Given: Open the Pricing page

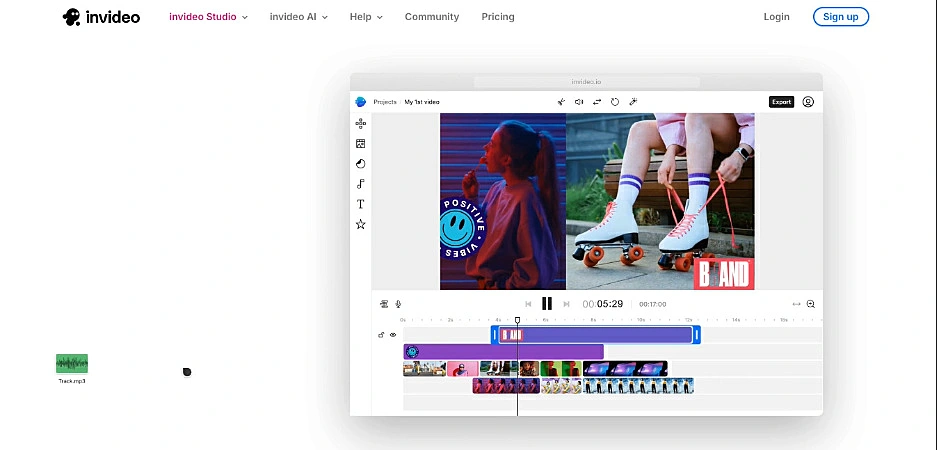Looking at the screenshot, I should click(x=498, y=17).
